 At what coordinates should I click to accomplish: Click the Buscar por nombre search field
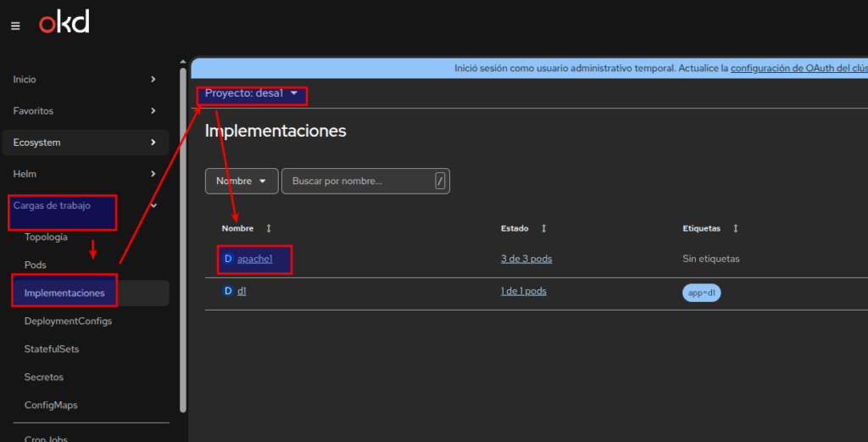tap(356, 181)
